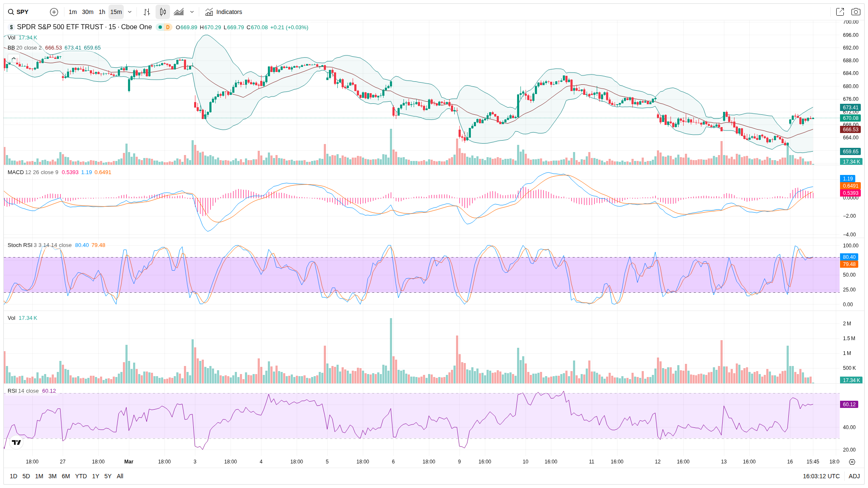The image size is (868, 488).
Task: Switch to the 1h interval
Action: tap(102, 12)
